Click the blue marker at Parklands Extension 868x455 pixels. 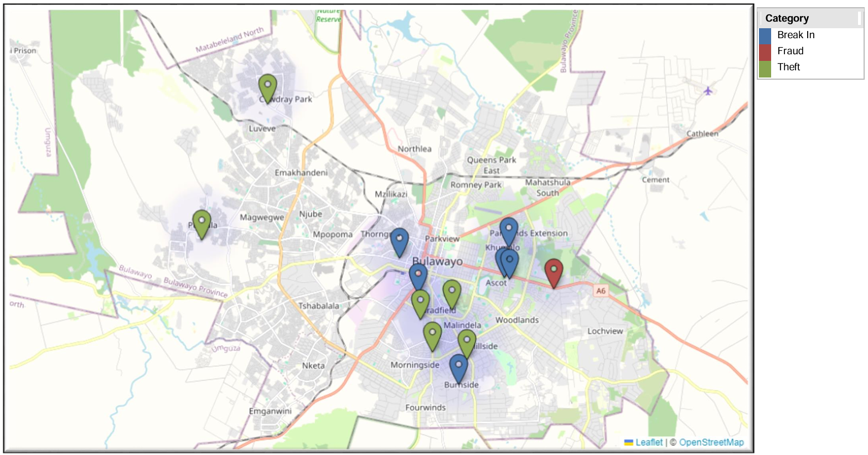click(x=509, y=230)
